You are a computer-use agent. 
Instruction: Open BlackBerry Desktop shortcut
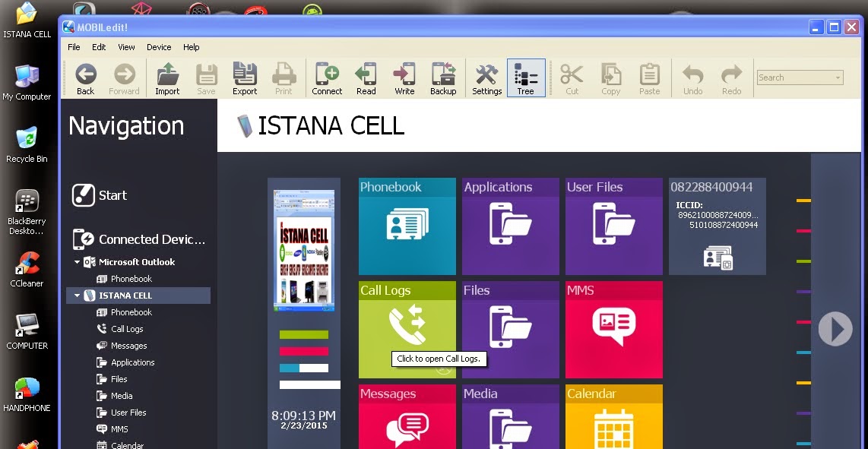pyautogui.click(x=27, y=212)
